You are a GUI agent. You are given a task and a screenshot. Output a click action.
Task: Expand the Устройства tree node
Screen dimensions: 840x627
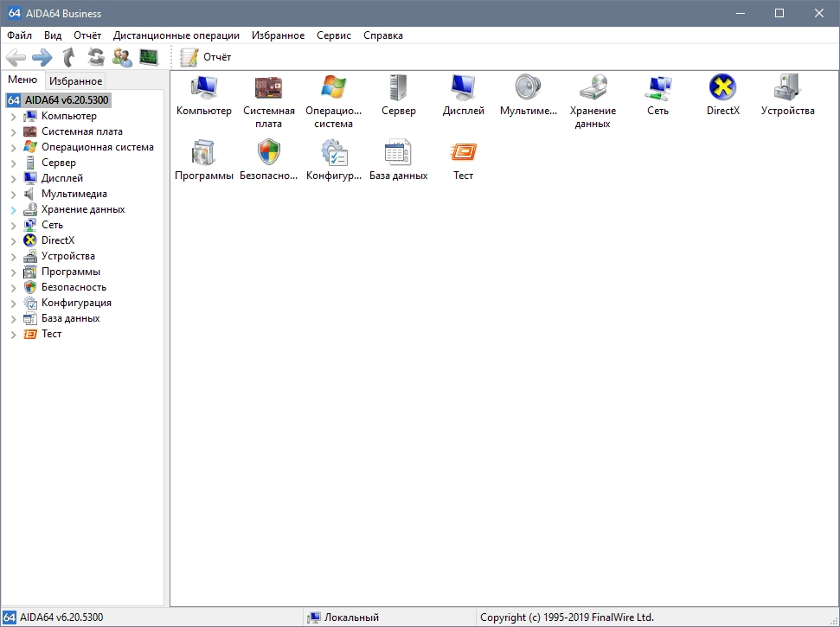click(x=13, y=257)
